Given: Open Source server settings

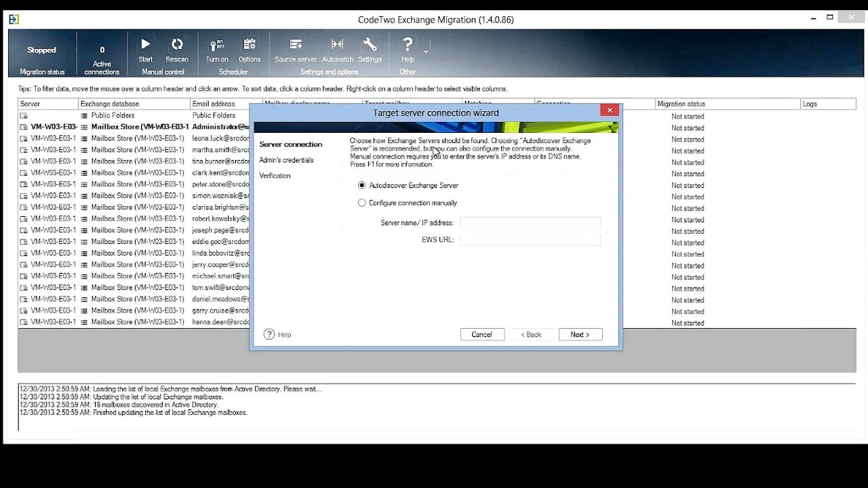Looking at the screenshot, I should point(296,45).
